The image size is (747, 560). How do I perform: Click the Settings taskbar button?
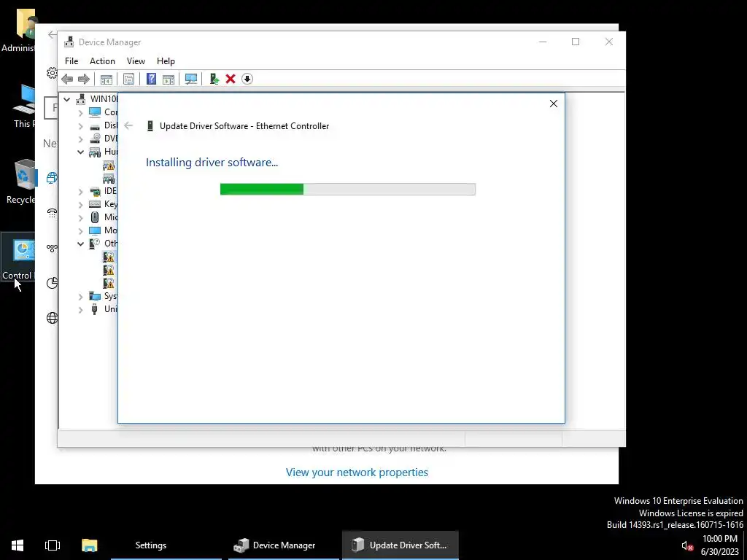(x=166, y=545)
